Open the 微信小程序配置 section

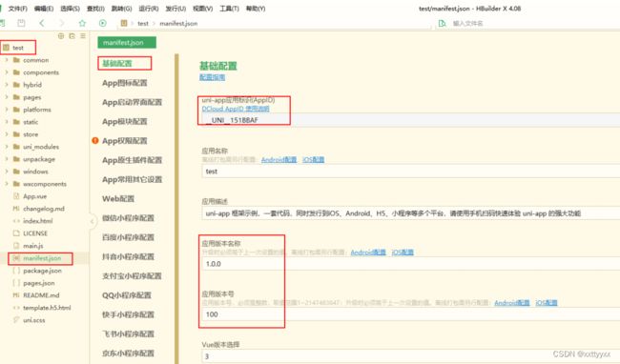tap(128, 218)
